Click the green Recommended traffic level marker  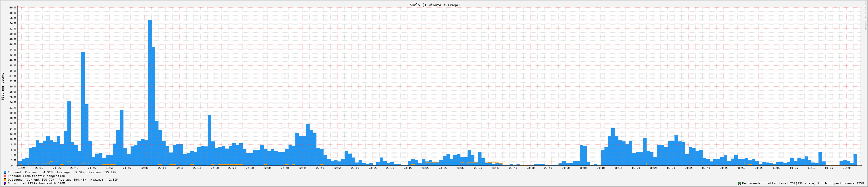(739, 183)
